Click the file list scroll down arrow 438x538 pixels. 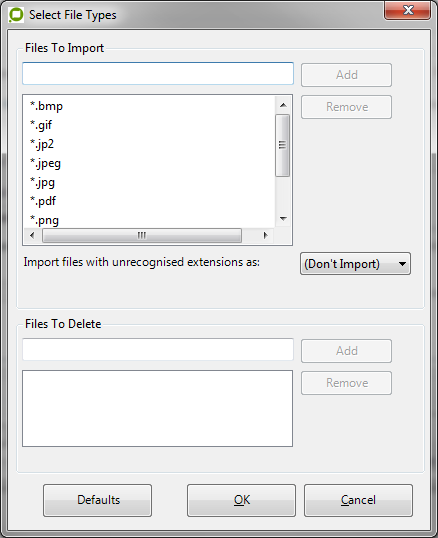point(283,218)
